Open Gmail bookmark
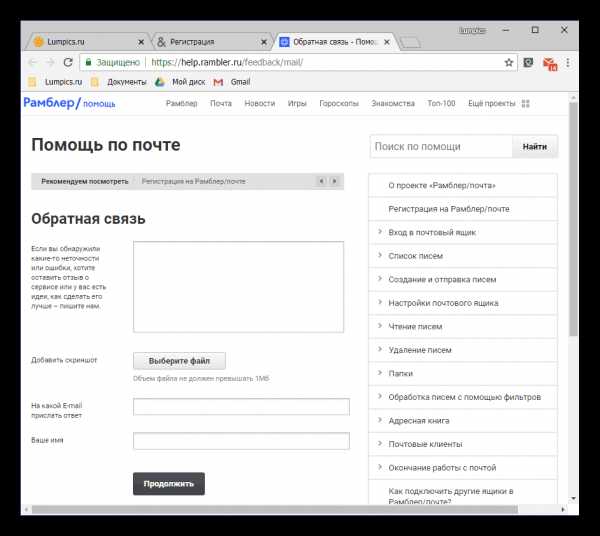Image resolution: width=600 pixels, height=536 pixels. 232,82
